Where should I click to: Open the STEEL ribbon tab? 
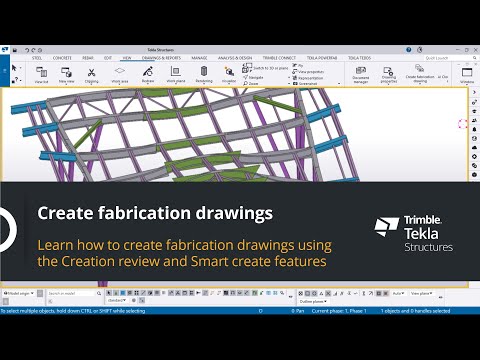click(37, 58)
